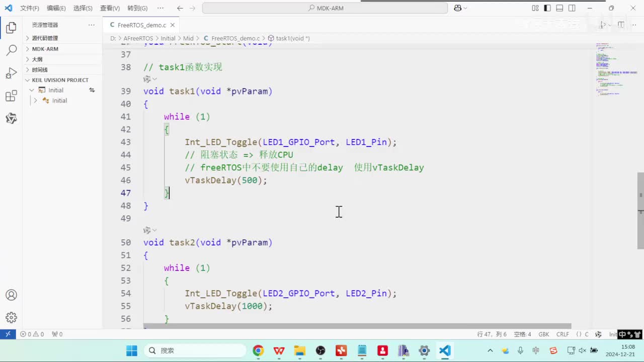The height and width of the screenshot is (362, 644).
Task: Open Run and Debug view
Action: pyautogui.click(x=11, y=73)
